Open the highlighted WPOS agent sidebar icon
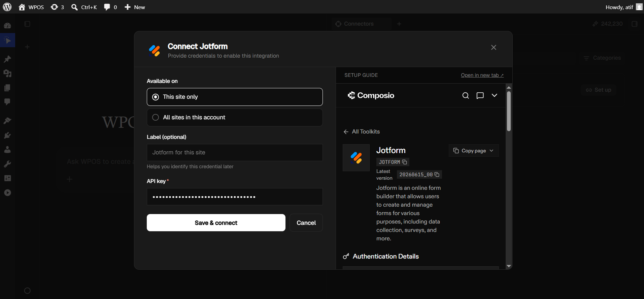644x299 pixels. [x=7, y=40]
